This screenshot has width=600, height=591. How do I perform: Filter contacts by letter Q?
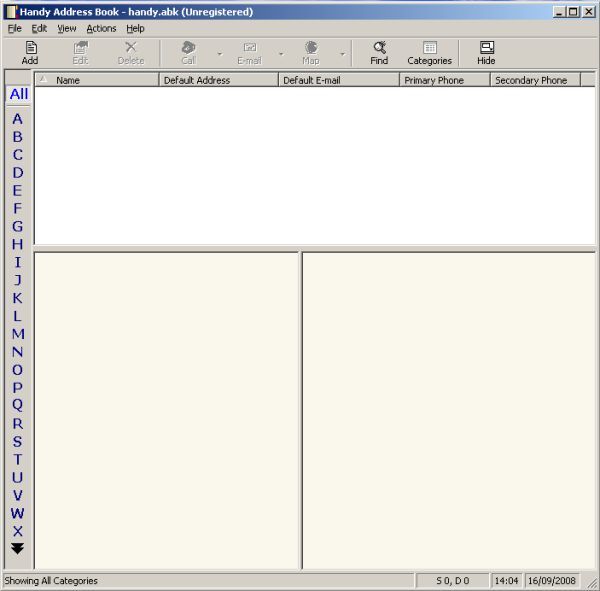coord(18,405)
